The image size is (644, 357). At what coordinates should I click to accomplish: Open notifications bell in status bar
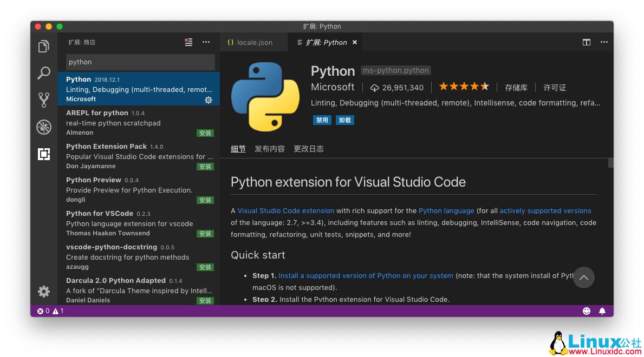pos(602,311)
